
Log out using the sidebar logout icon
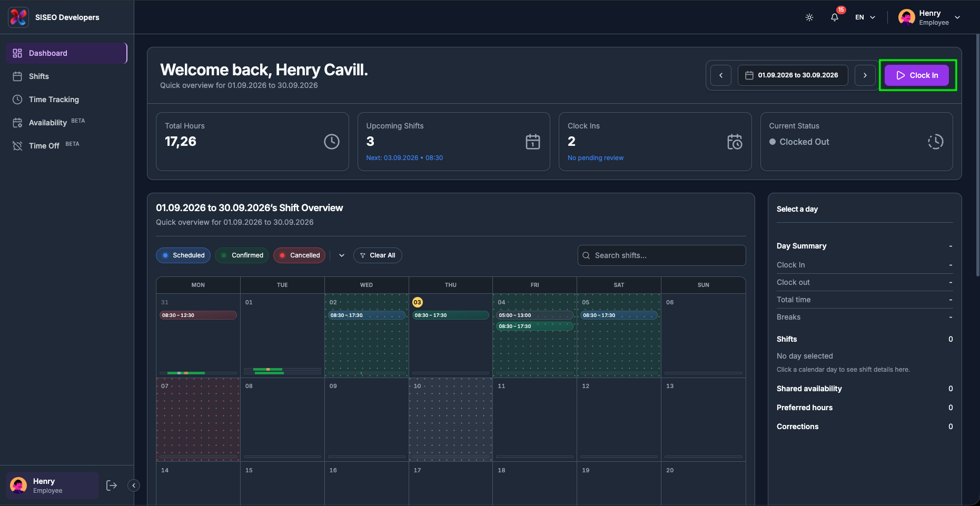coord(112,485)
